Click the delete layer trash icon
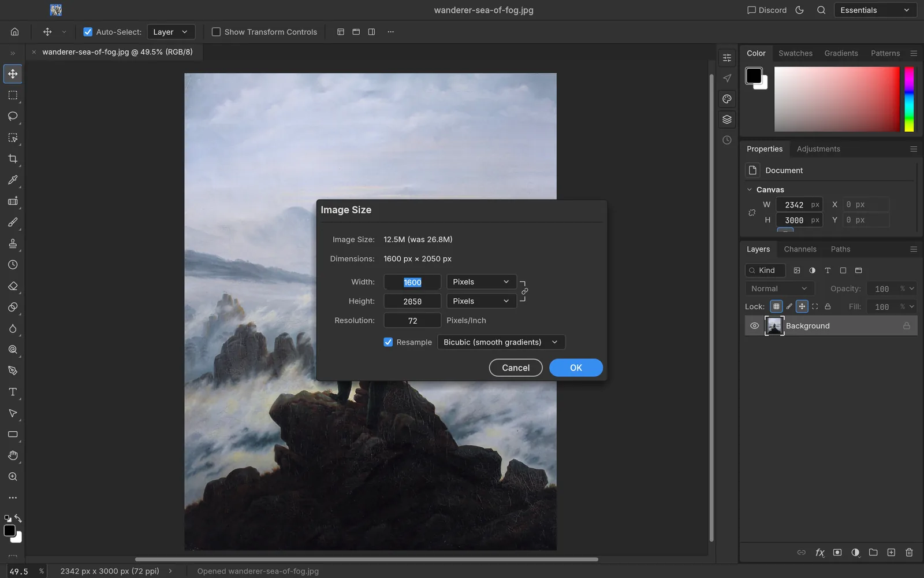Image resolution: width=924 pixels, height=578 pixels. [909, 553]
